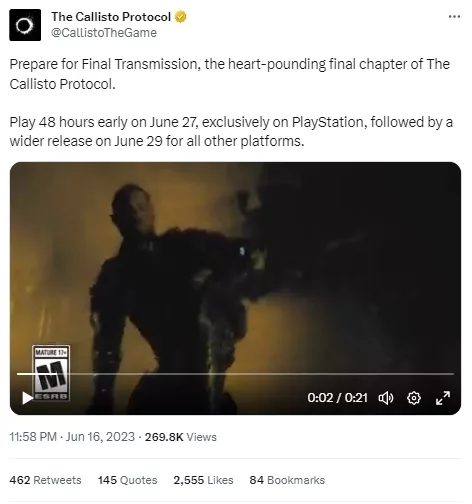The image size is (472, 504).
Task: View the 2,555 Likes list
Action: [203, 480]
